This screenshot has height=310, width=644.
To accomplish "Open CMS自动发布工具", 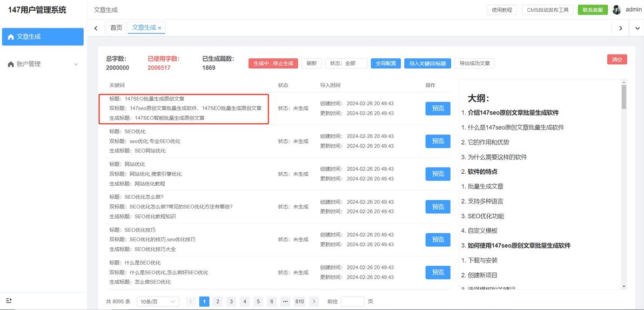I will tap(548, 10).
